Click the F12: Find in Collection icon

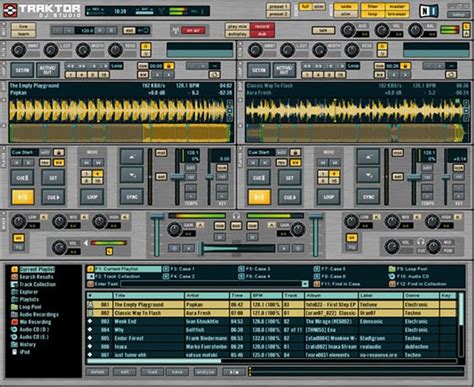pos(392,284)
